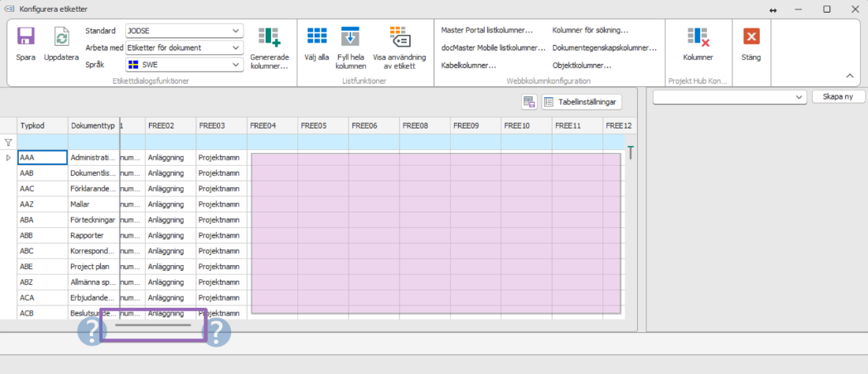Screen dimensions: 868x374
Task: Click the FREE02 column header
Action: pyautogui.click(x=170, y=125)
